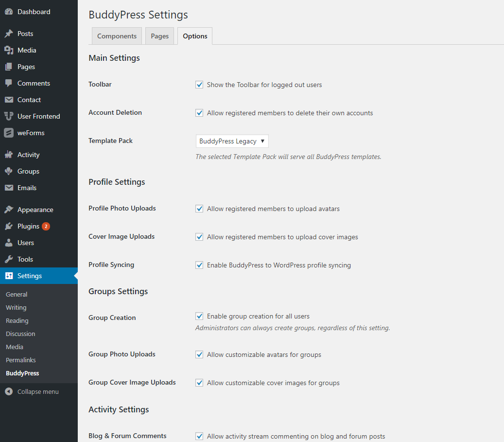Open the Permalinks settings link
Screen dimensions: 504x442
pos(21,360)
